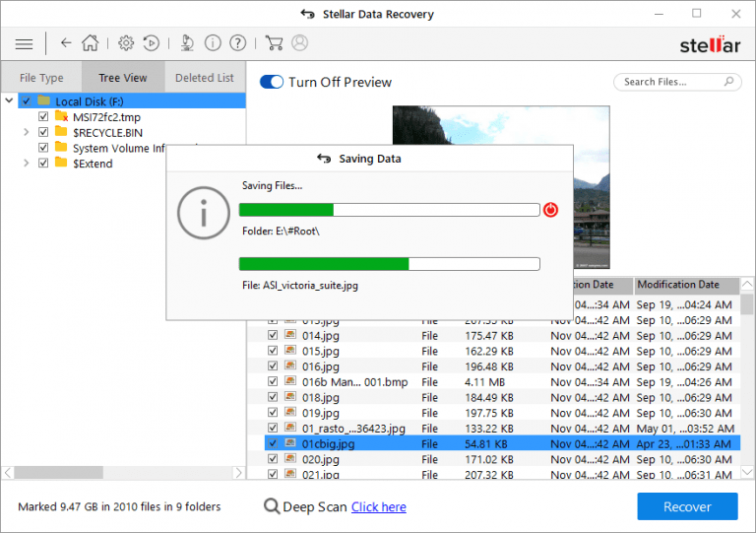Collapse the Local Disk (F:) tree node
The width and height of the screenshot is (756, 533).
pos(9,100)
